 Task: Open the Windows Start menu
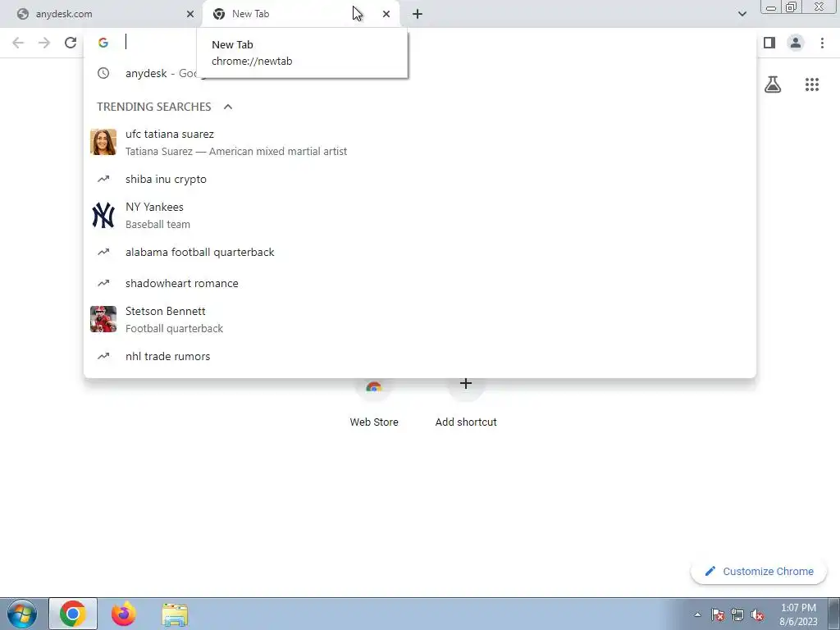coord(22,614)
